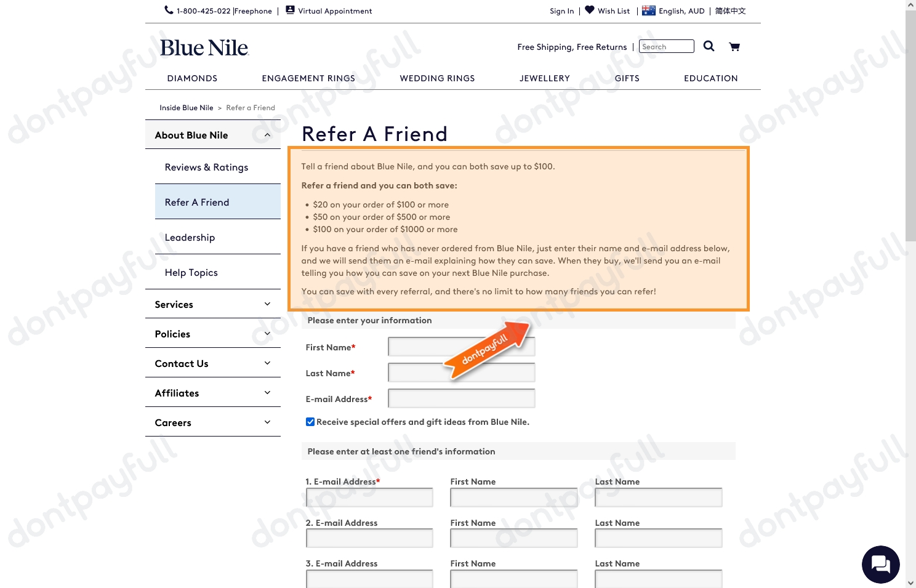Expand the Contact Us sidebar section
Viewport: 916px width, 588px height.
pyautogui.click(x=267, y=363)
